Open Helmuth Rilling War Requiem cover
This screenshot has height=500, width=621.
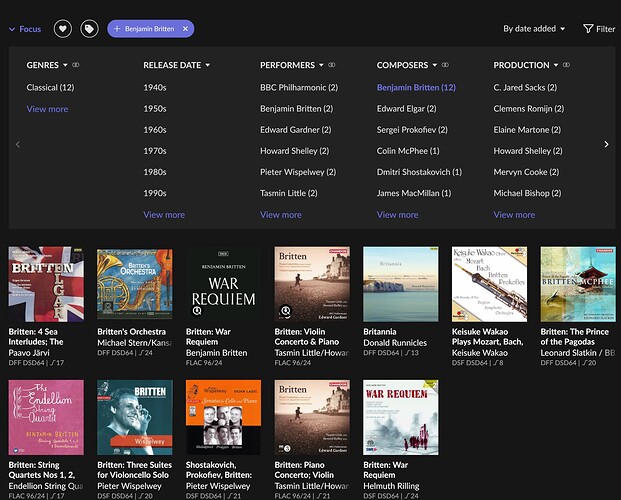coord(401,417)
